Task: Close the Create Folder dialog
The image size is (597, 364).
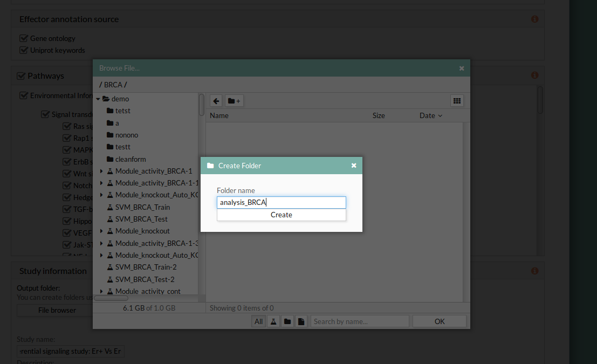Action: tap(354, 166)
